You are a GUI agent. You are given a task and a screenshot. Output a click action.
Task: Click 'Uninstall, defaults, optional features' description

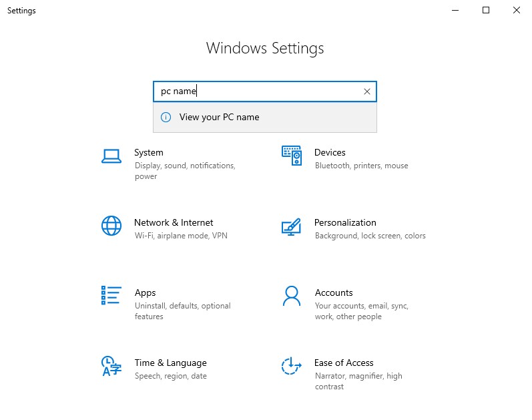[x=182, y=311]
